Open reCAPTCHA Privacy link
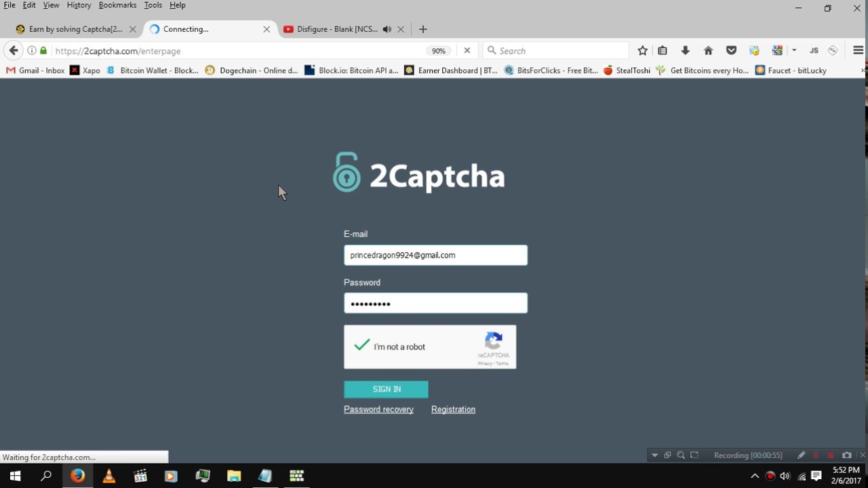This screenshot has height=488, width=868. coord(485,364)
